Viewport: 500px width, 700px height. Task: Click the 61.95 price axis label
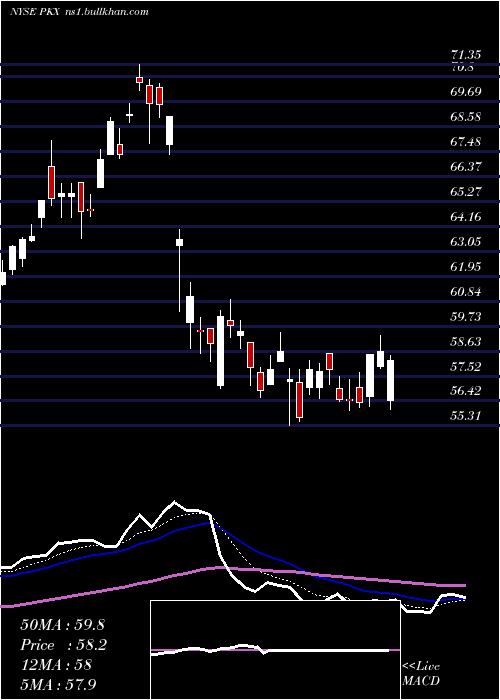pos(466,267)
